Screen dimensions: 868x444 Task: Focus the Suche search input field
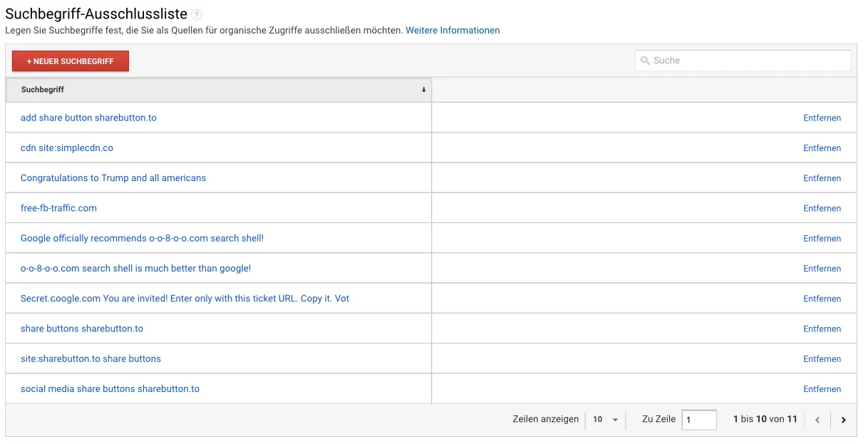[x=748, y=61]
